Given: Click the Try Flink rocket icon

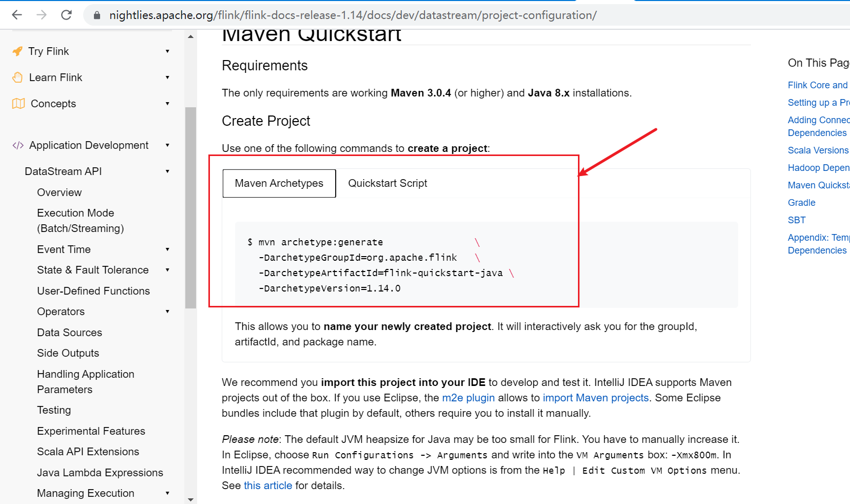Looking at the screenshot, I should coord(17,51).
